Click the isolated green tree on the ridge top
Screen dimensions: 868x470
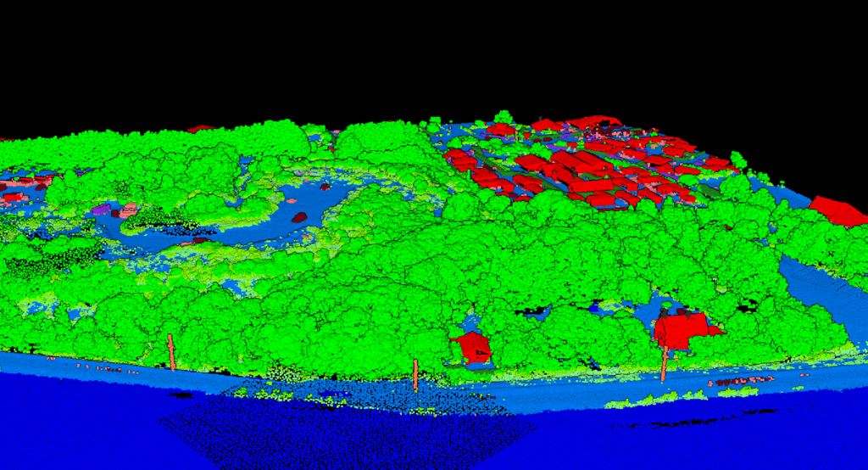pos(504,116)
